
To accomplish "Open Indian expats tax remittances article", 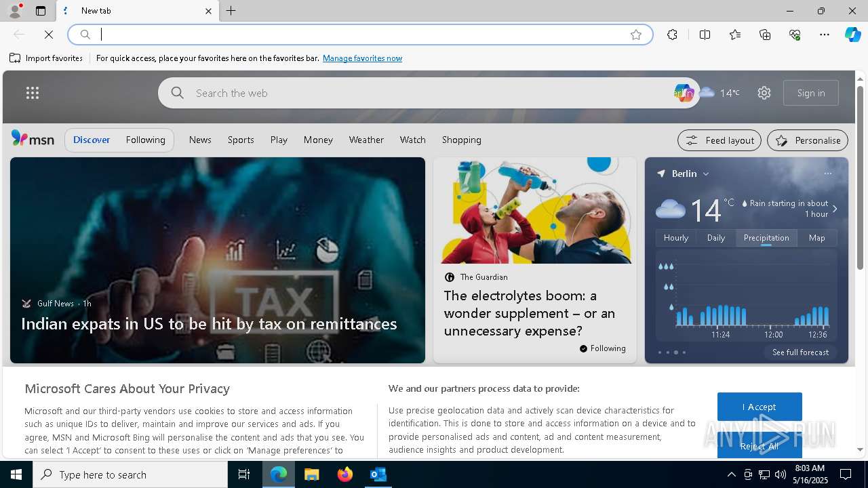I will pos(209,324).
